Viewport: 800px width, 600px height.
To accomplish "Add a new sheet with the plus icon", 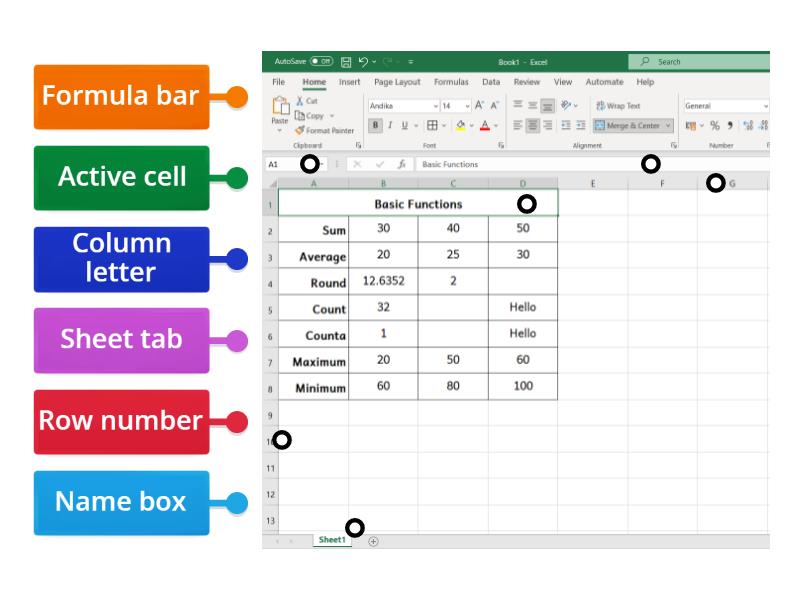I will tap(373, 541).
